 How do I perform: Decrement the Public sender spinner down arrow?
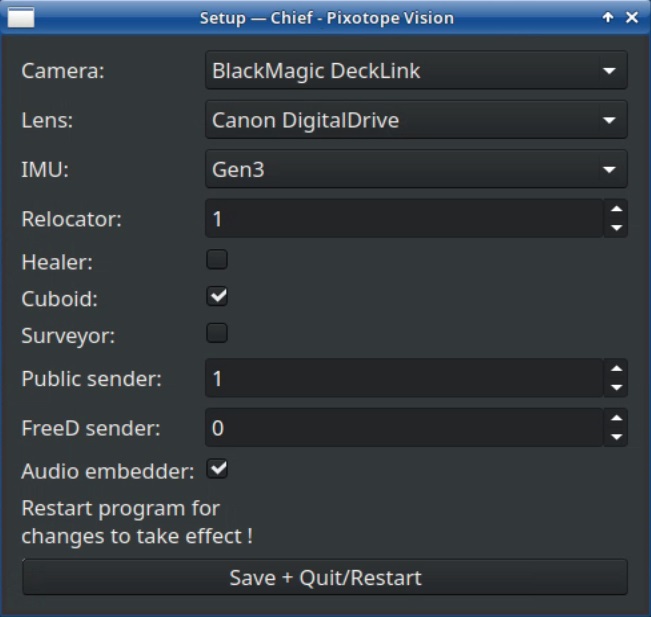point(616,387)
